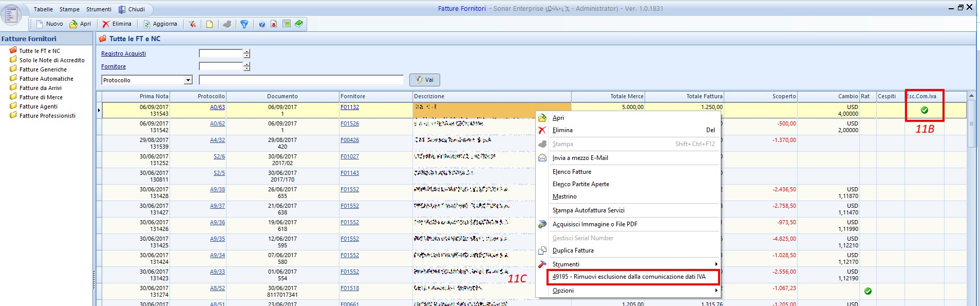980x306 pixels.
Task: Toggle the green Esc.Com.Iva check in first row
Action: pos(925,110)
